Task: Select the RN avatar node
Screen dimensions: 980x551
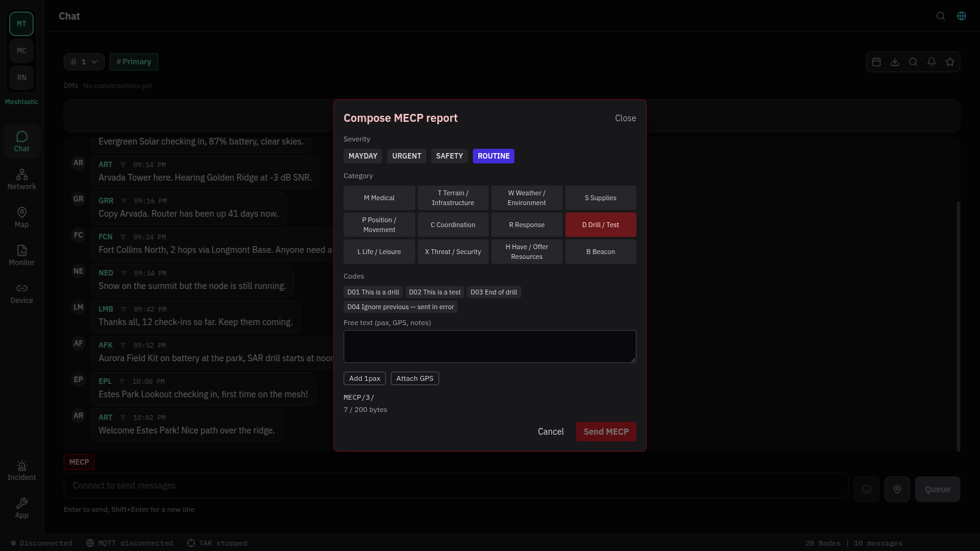Action: [x=21, y=78]
